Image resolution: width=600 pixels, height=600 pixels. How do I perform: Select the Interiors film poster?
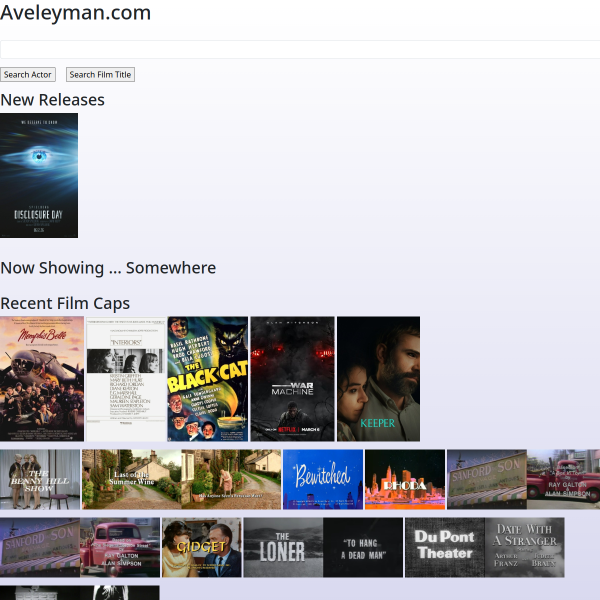pyautogui.click(x=126, y=379)
